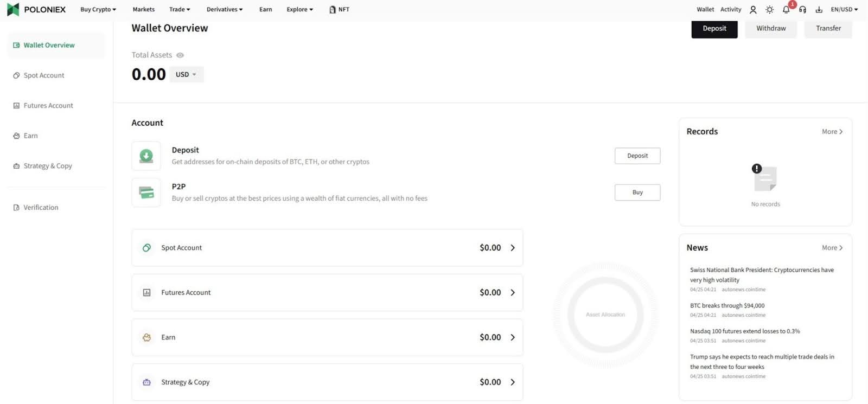Expand the Trade dropdown menu
The image size is (868, 404).
pos(180,10)
